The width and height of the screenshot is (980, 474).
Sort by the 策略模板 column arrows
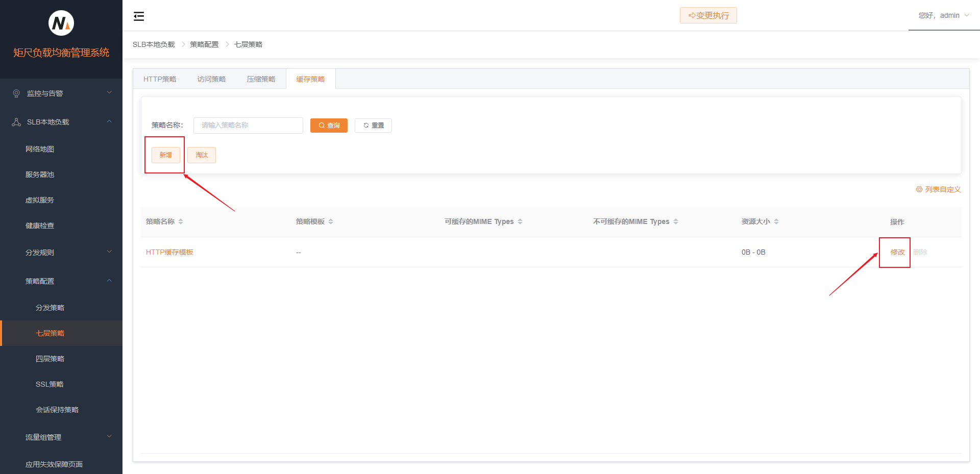point(331,221)
